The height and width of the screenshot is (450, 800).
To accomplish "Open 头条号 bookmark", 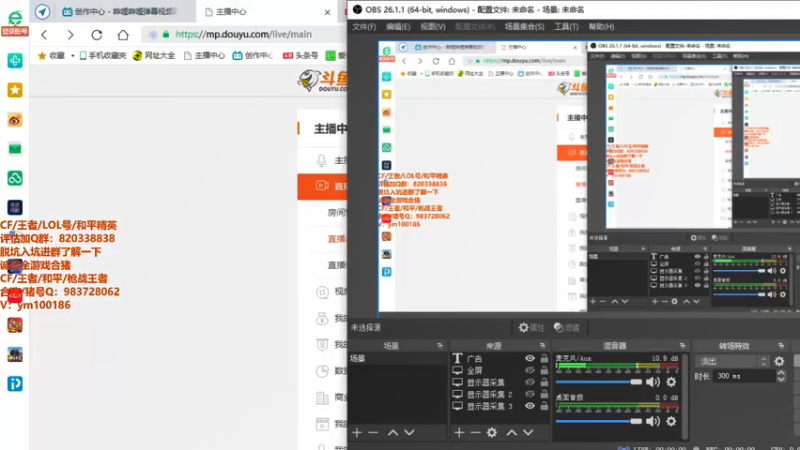I will tap(301, 56).
